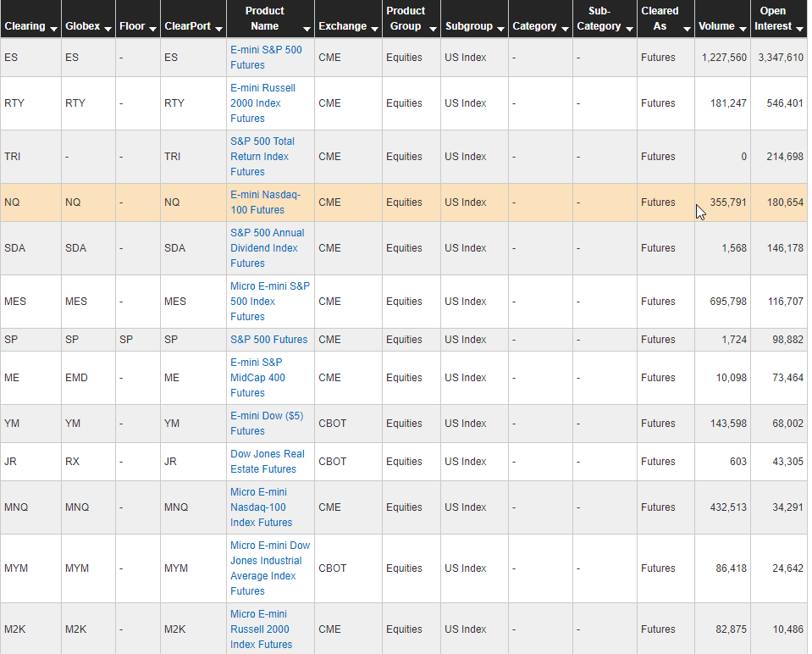Click the Clearing header label
Screen dimensions: 812x654
(x=25, y=26)
